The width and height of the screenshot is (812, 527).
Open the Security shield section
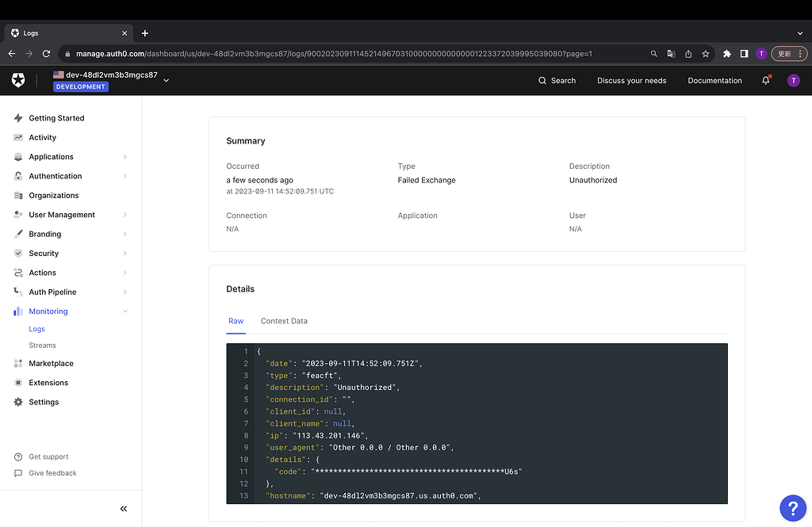click(x=19, y=253)
